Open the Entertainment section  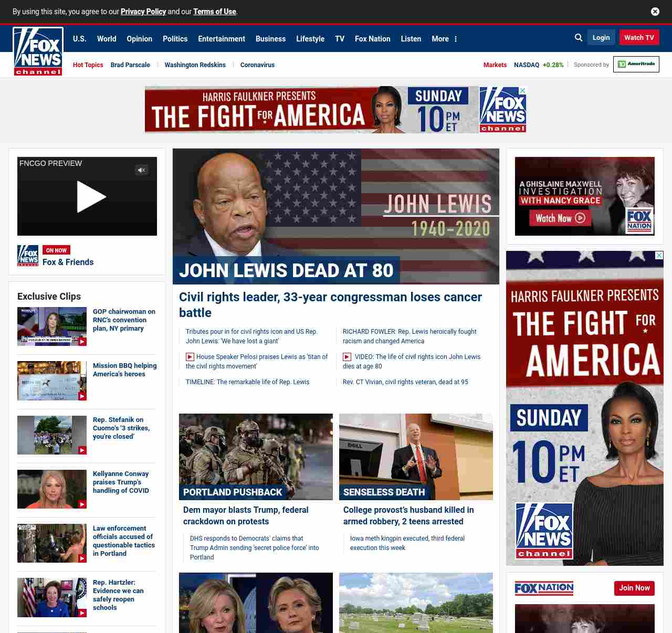click(x=221, y=39)
